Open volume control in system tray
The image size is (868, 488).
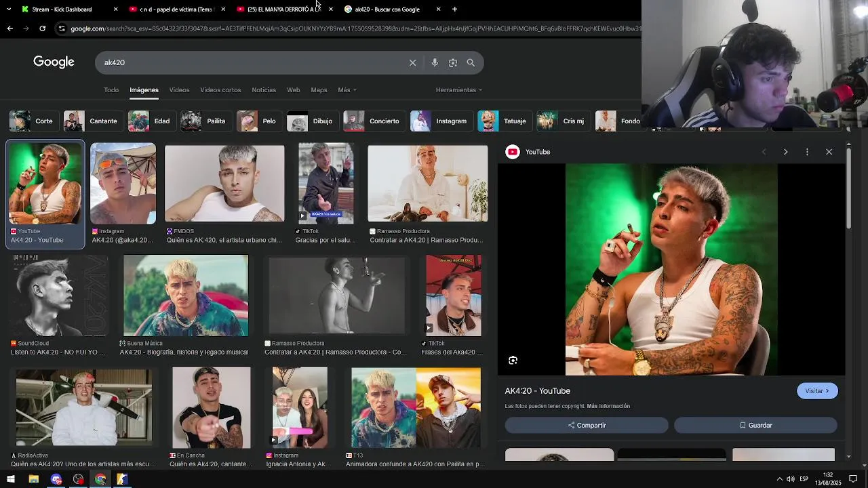791,479
